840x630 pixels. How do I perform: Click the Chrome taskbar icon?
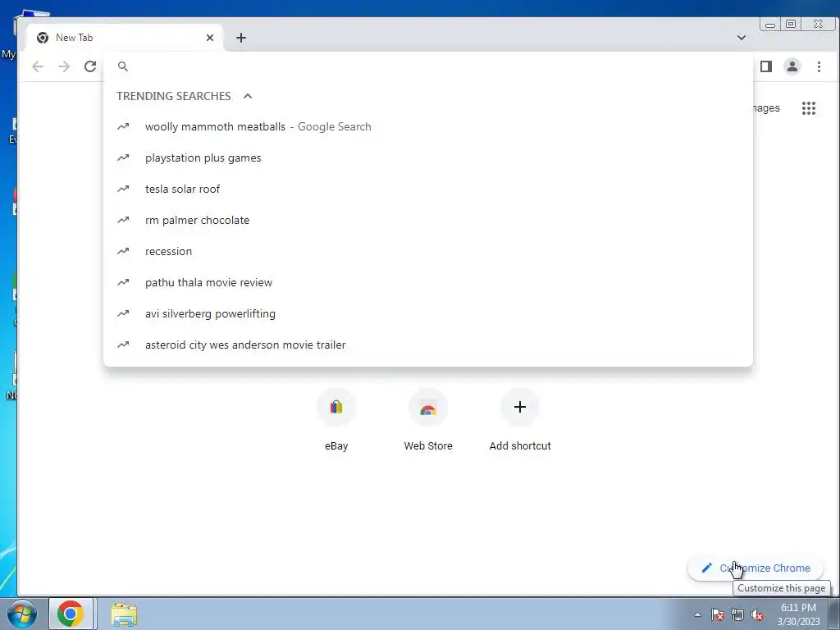[71, 614]
